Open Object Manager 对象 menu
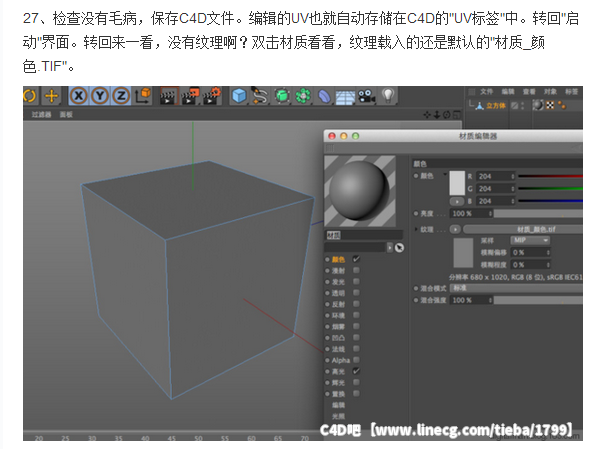 (x=550, y=92)
